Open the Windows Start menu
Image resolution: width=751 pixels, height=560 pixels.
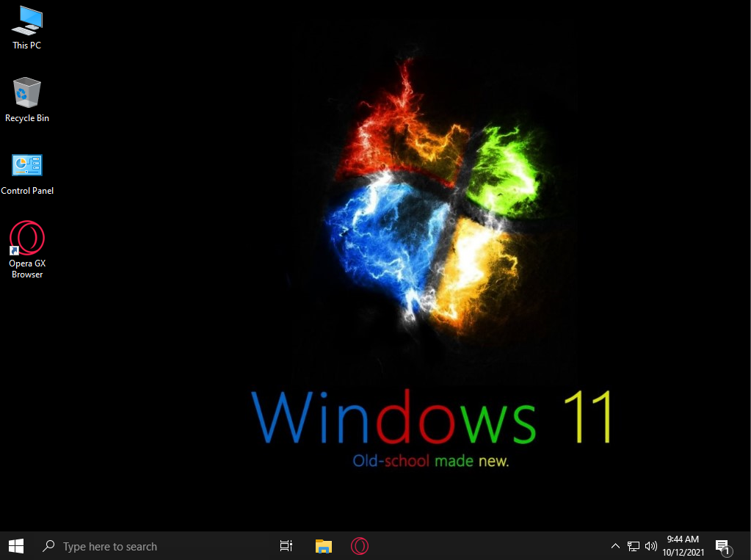coord(16,546)
